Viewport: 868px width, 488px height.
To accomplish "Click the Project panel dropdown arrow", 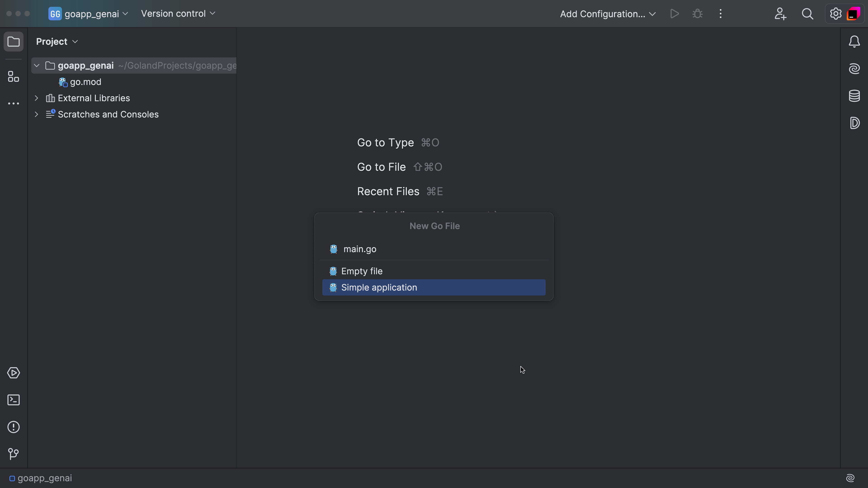I will (76, 41).
